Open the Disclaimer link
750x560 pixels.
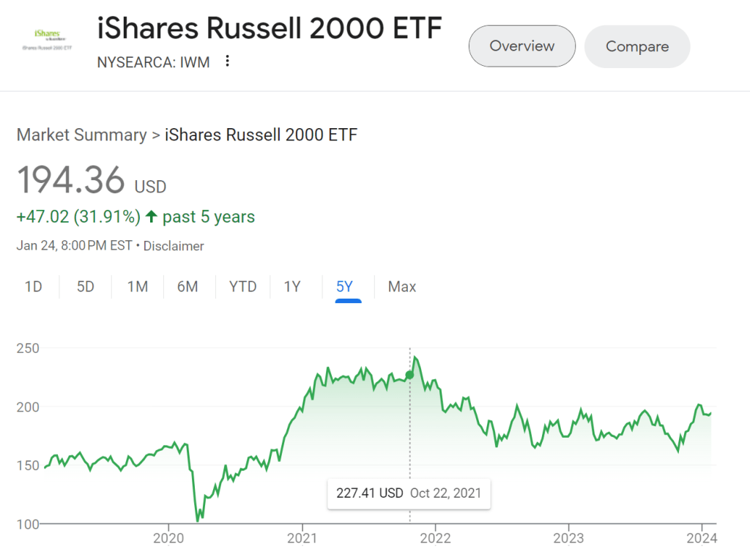pos(174,246)
